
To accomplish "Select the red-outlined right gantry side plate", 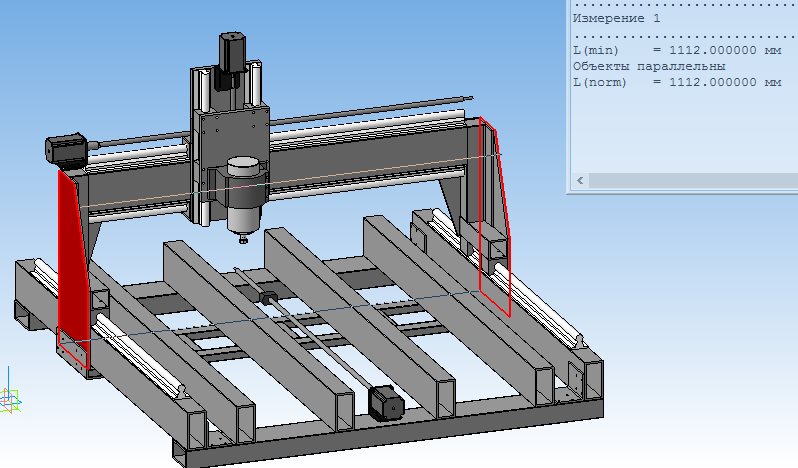I will tap(494, 216).
